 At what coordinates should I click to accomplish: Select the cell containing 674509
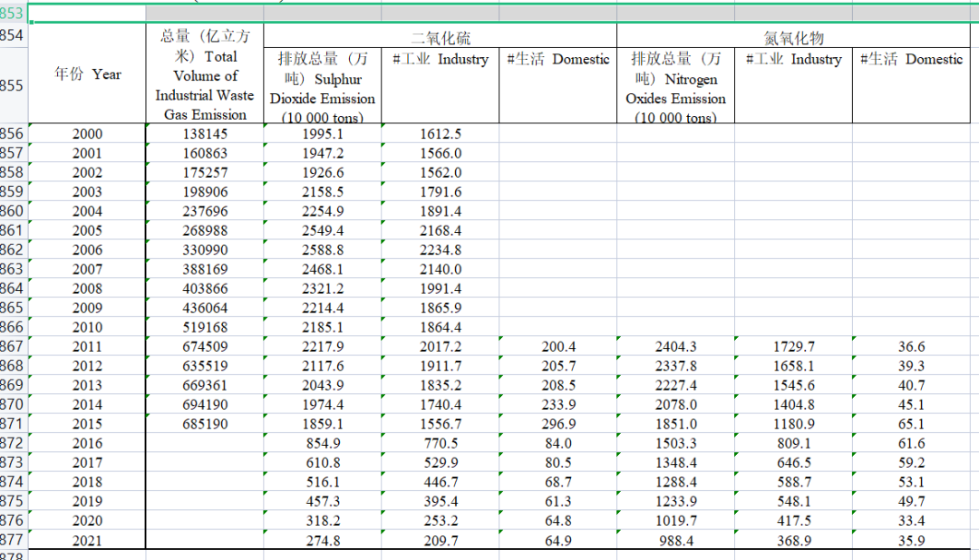[205, 346]
